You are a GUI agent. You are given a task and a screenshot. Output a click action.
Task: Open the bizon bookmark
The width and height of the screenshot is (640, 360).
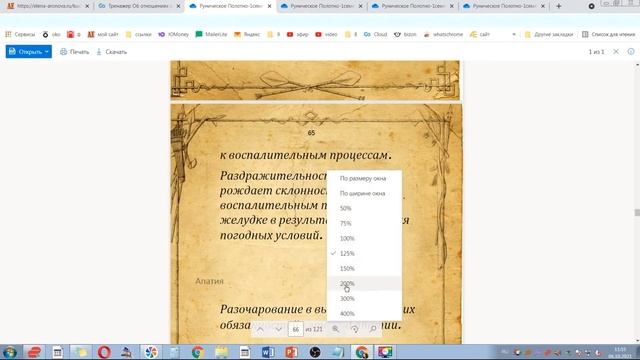tap(405, 34)
